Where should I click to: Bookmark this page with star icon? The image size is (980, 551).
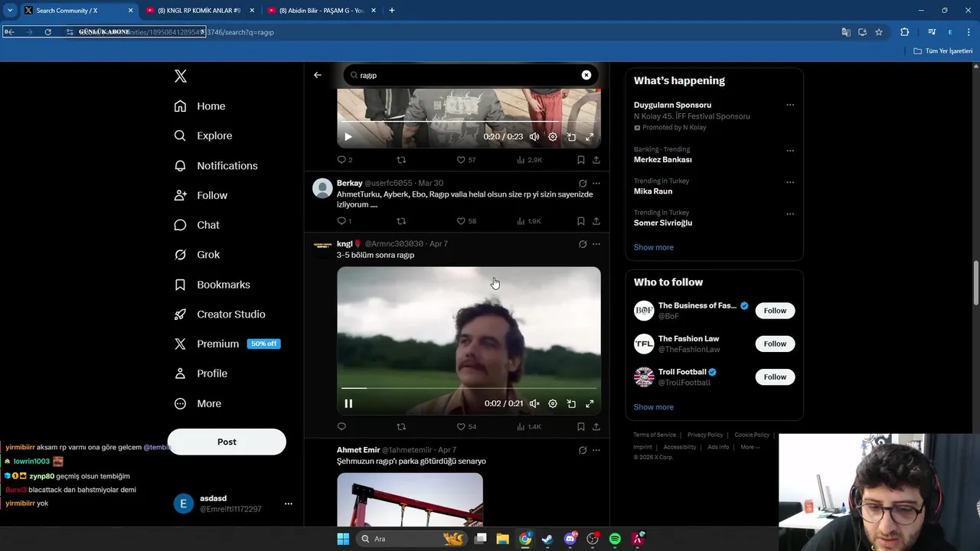click(x=879, y=32)
